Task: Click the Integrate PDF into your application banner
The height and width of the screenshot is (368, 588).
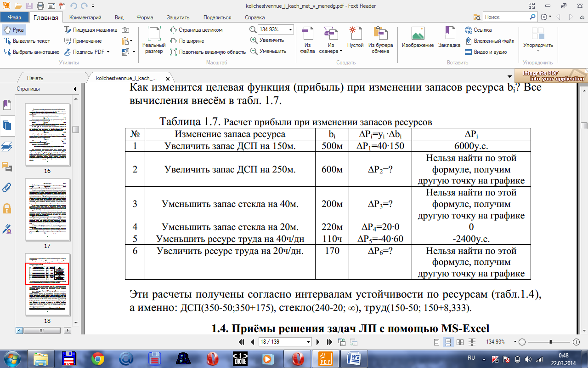Action: coord(551,76)
